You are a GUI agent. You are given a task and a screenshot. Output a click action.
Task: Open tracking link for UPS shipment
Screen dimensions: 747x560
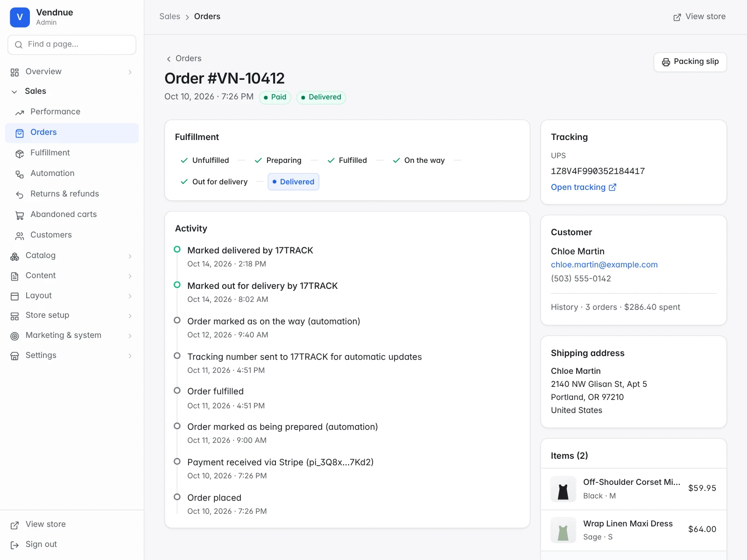(584, 187)
